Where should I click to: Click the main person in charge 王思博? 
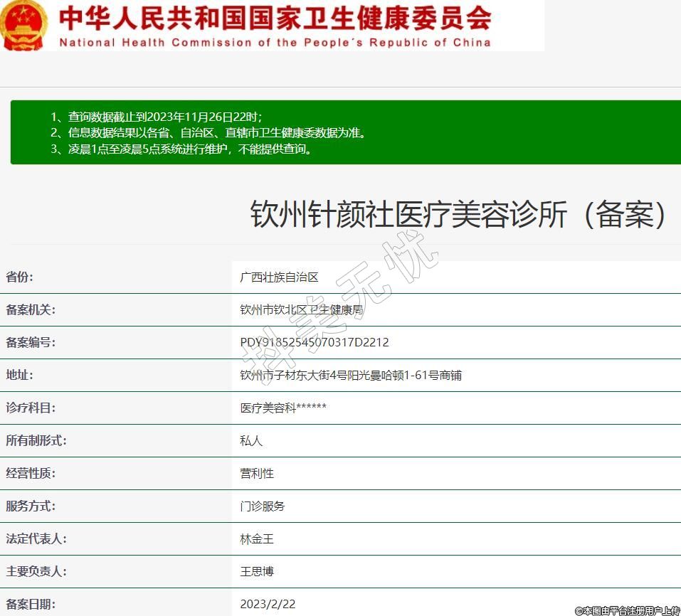pos(257,572)
